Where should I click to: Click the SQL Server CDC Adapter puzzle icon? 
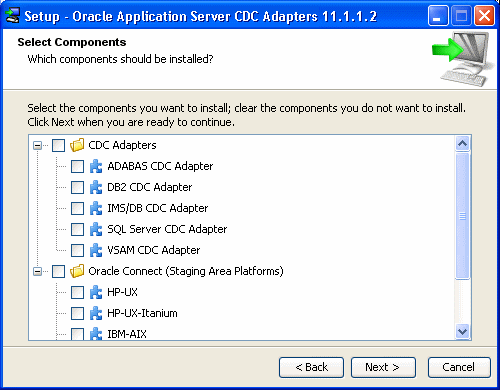pos(96,229)
